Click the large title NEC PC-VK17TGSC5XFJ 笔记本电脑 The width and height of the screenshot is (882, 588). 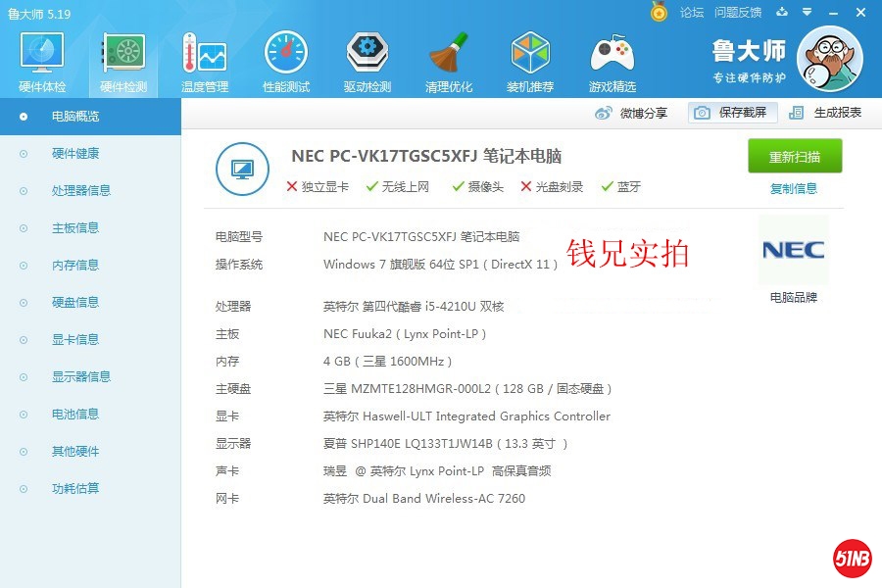[426, 156]
